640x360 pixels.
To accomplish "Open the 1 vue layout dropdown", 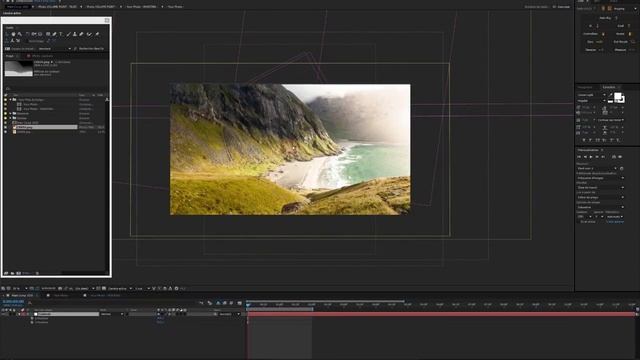I will [x=142, y=289].
